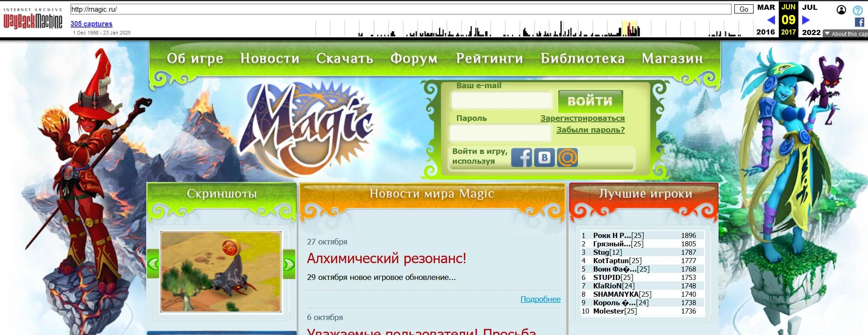Open Об игре menu item

[x=195, y=58]
